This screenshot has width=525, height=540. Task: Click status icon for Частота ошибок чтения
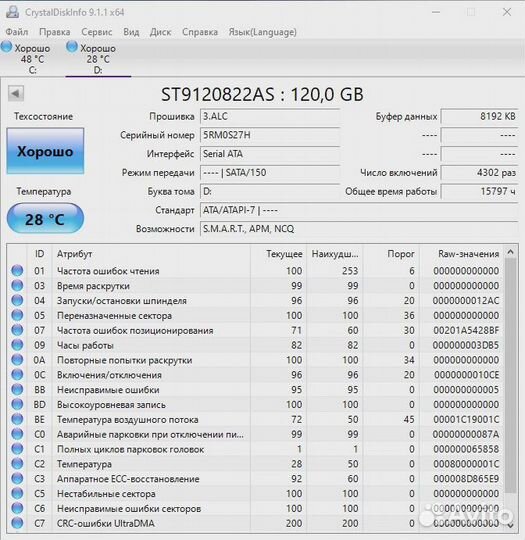click(17, 271)
